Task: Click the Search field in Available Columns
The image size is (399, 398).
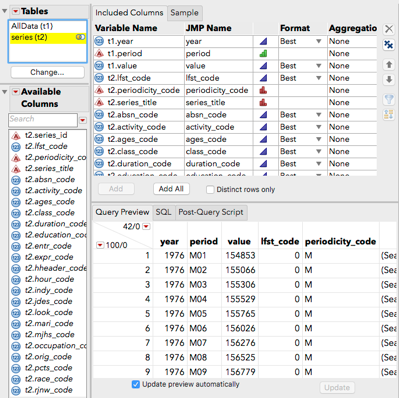Action: pos(43,119)
